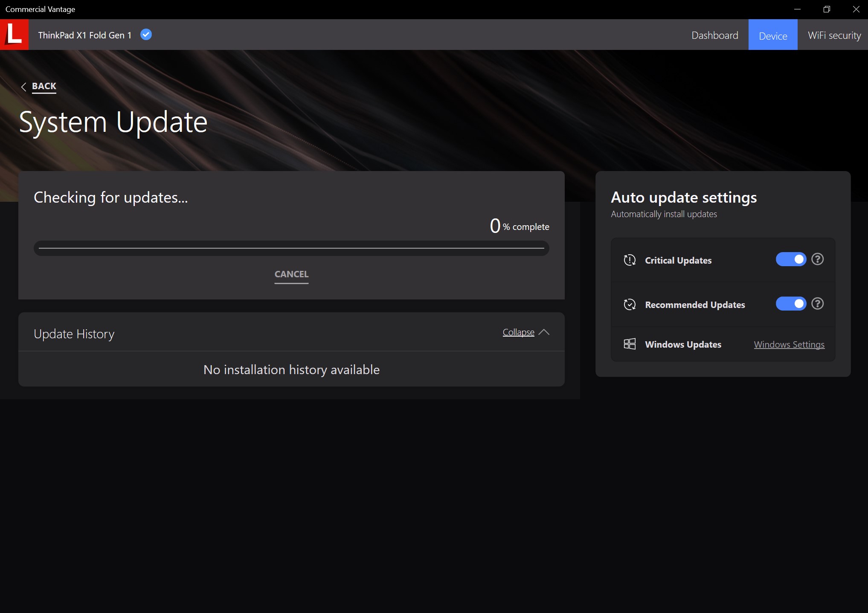Viewport: 868px width, 613px height.
Task: Click the Critical Updates alert icon
Action: click(x=630, y=260)
